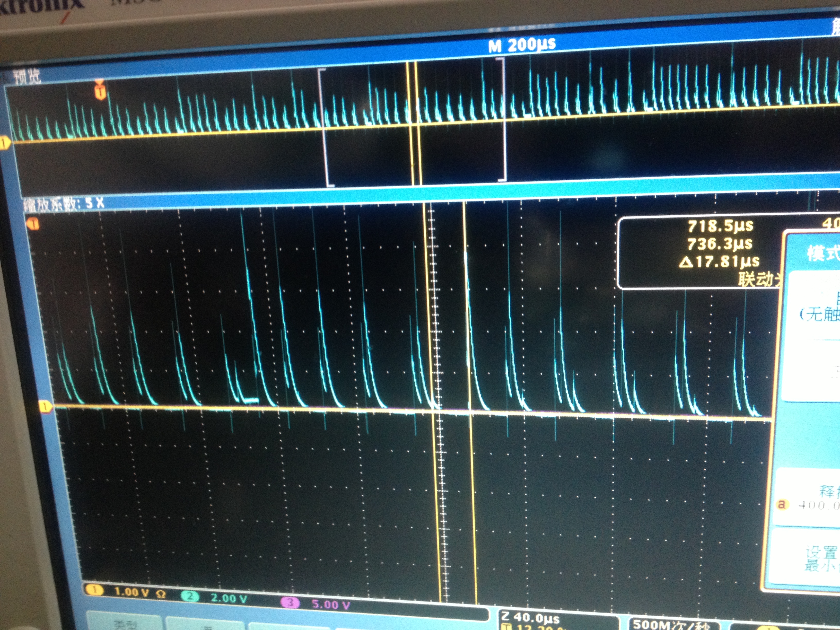This screenshot has width=840, height=630.
Task: Click the 718.5µs cursor a readout
Action: pos(720,226)
